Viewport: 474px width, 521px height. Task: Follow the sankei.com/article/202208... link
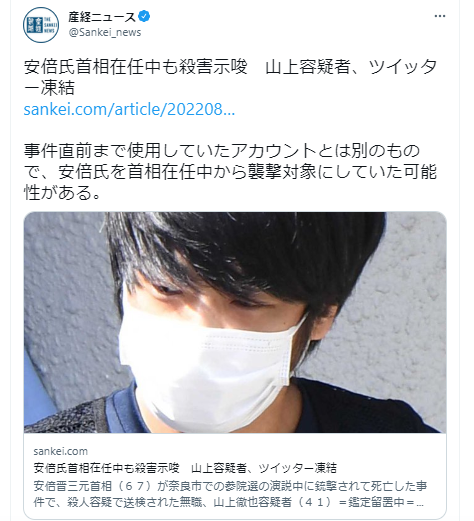pos(129,109)
